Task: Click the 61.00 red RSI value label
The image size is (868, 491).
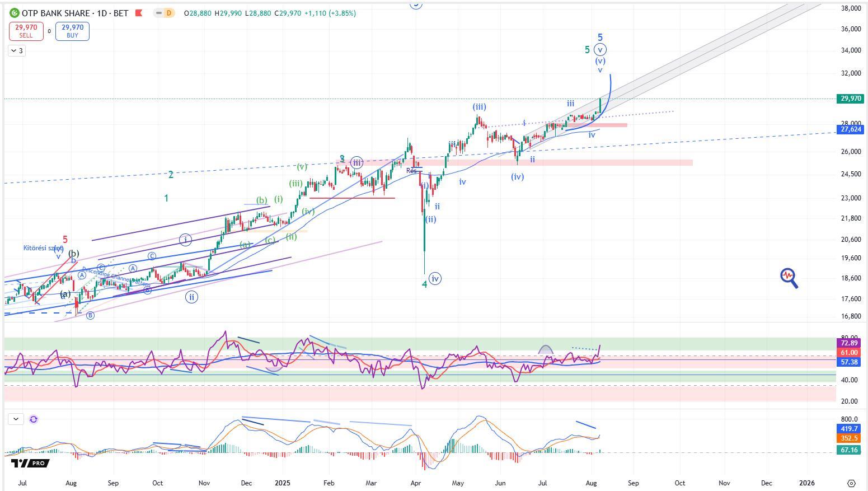Action: point(849,353)
